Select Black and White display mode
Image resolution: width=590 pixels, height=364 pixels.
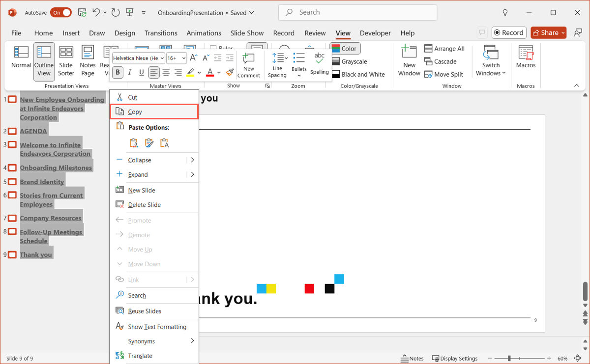pos(358,74)
